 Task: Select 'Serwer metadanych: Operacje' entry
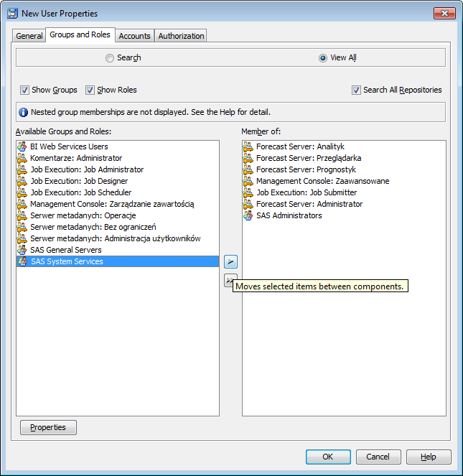(118, 216)
